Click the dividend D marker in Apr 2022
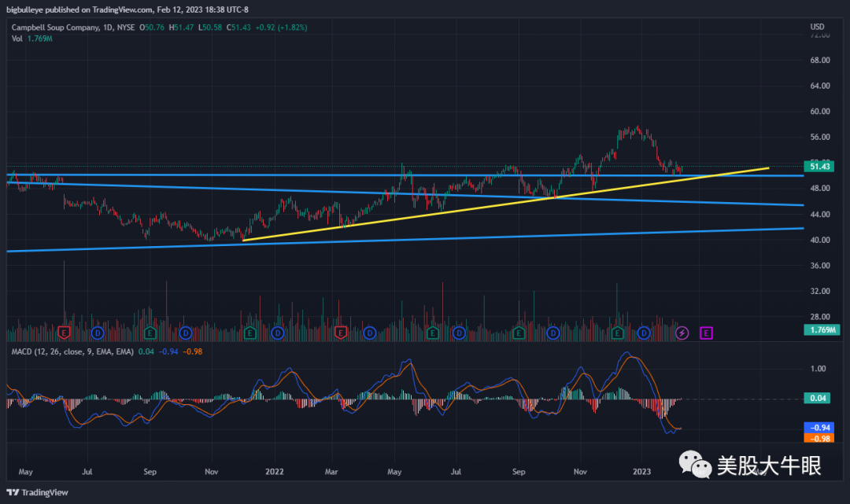Screen dimensions: 850x504 pyautogui.click(x=370, y=333)
